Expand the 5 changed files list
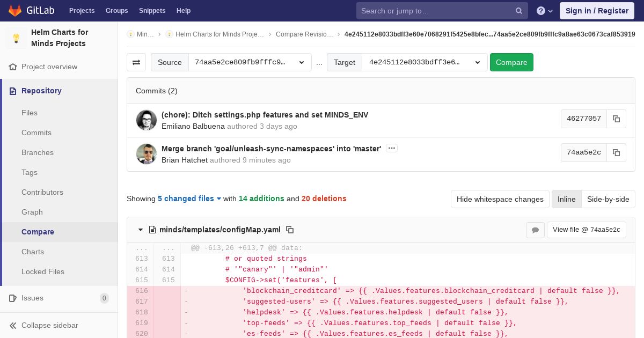644x338 pixels. point(189,199)
